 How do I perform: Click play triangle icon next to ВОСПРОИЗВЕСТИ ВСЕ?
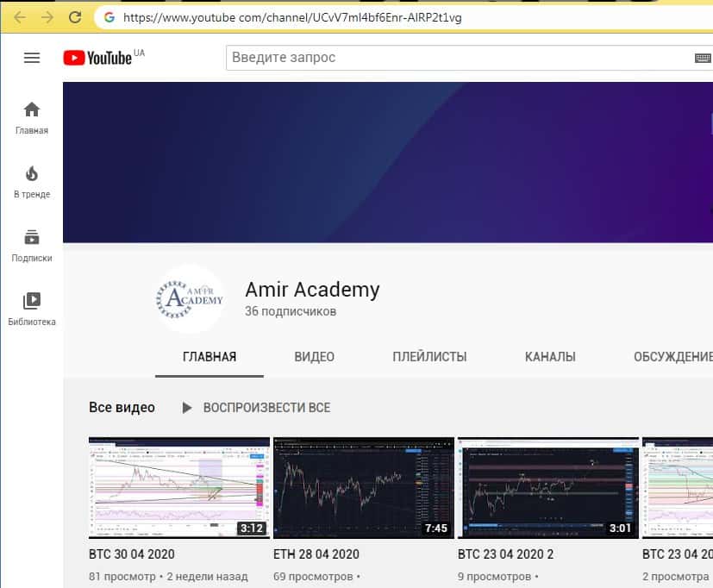coord(186,408)
